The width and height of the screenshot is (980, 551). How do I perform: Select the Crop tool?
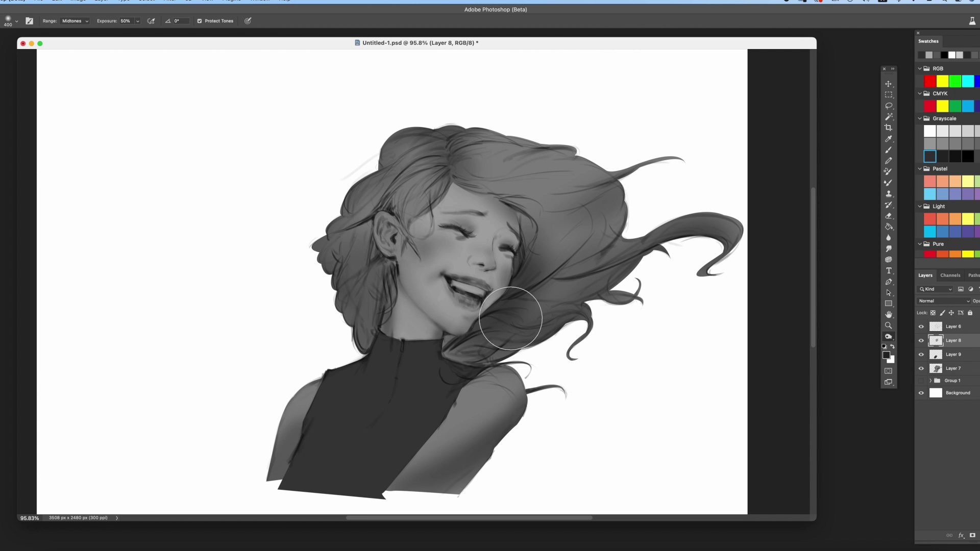click(x=889, y=128)
